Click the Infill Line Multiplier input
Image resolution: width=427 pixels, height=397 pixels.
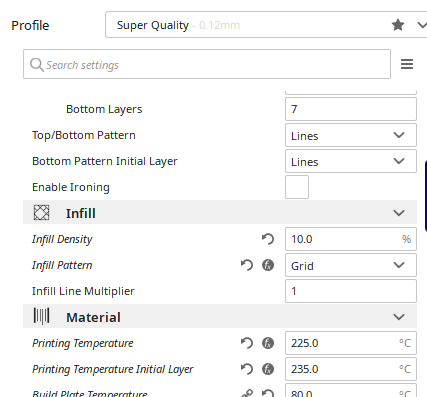pos(351,291)
